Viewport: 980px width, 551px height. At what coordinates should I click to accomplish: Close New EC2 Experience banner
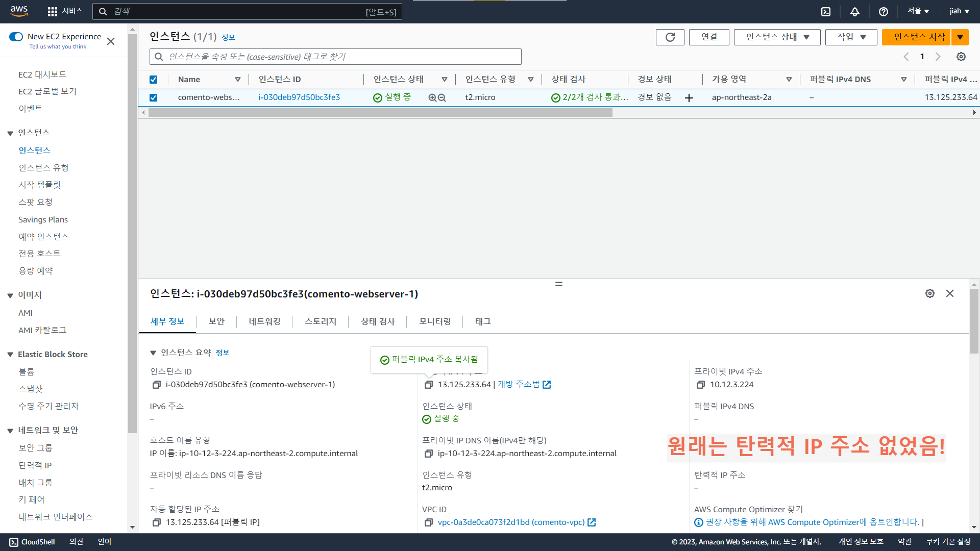pos(111,41)
